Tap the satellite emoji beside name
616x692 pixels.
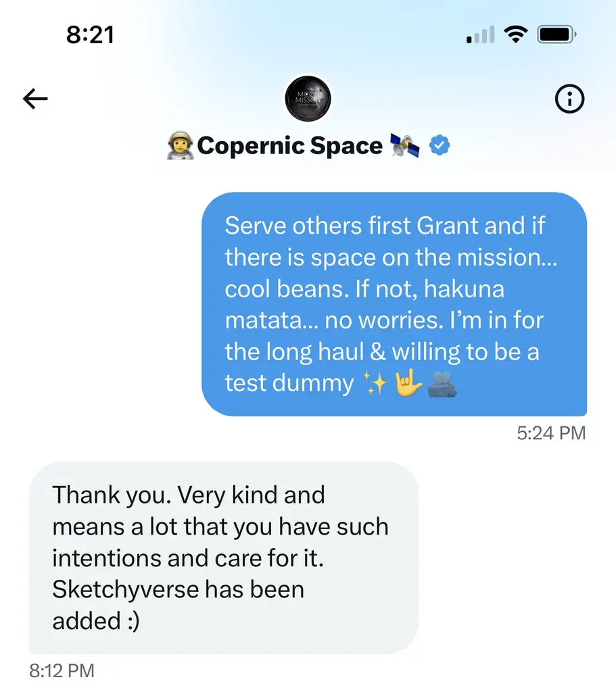pyautogui.click(x=404, y=146)
